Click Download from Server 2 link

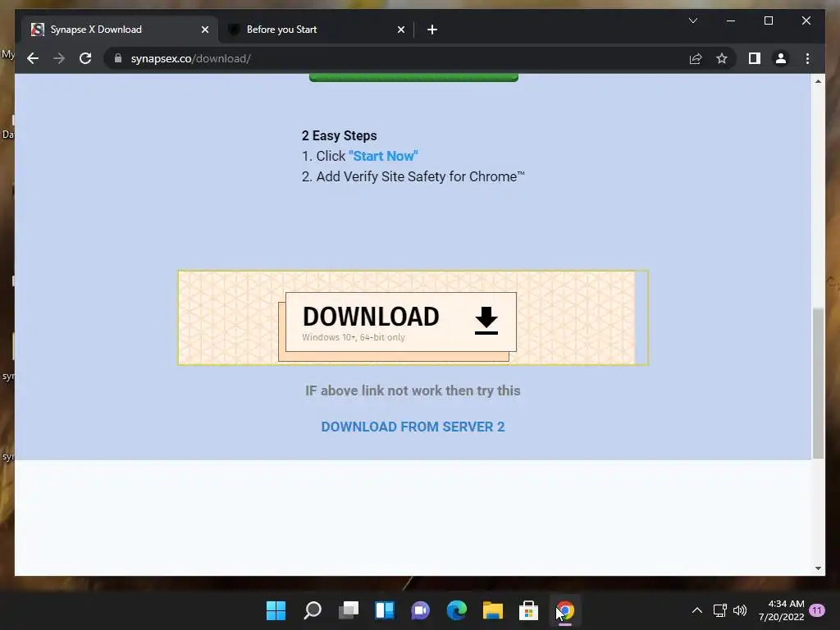[413, 427]
